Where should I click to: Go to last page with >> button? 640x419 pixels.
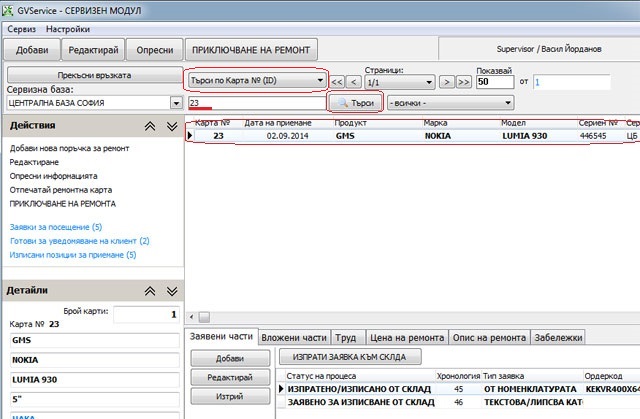click(463, 82)
